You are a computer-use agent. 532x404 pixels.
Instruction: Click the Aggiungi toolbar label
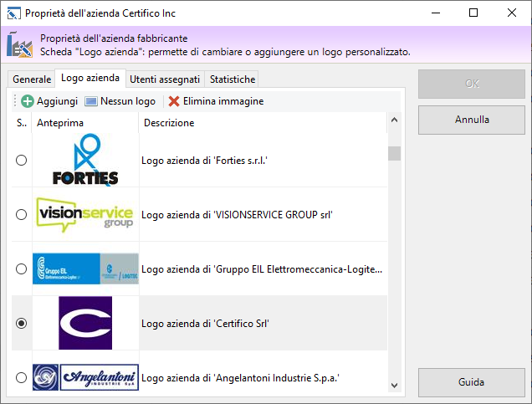(58, 101)
